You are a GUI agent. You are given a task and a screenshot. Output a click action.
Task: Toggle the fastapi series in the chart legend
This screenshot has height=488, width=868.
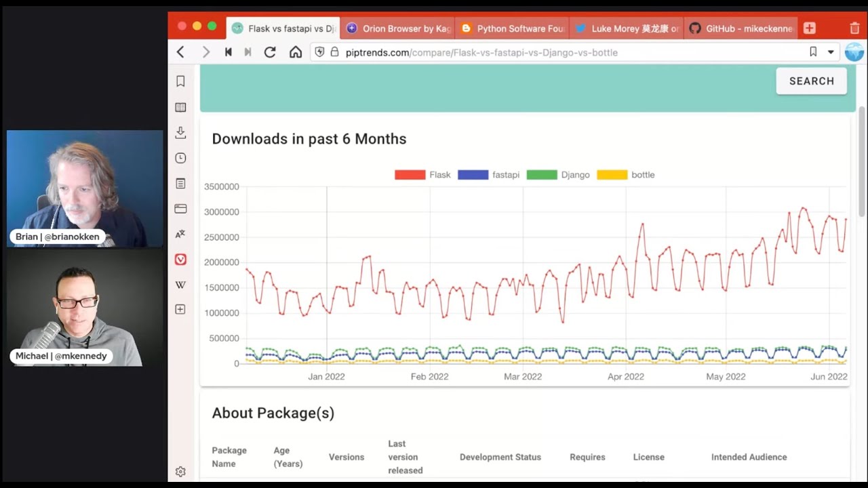488,175
